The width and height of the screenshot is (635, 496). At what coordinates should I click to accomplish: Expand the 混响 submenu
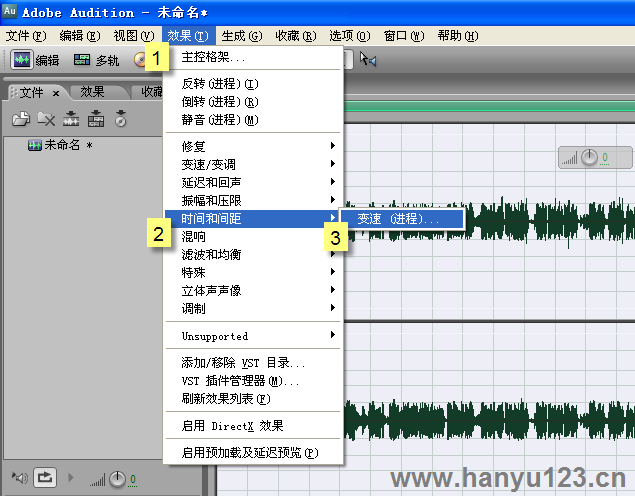coord(254,236)
